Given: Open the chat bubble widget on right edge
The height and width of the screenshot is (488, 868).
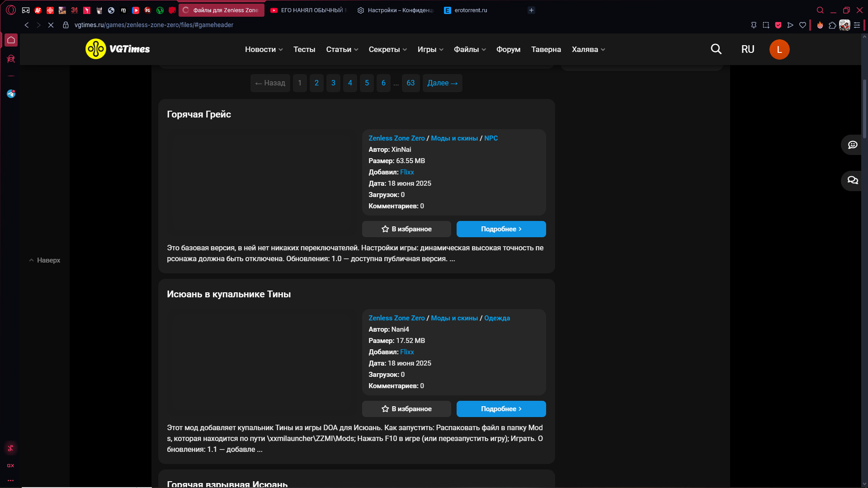Looking at the screenshot, I should coord(853,145).
